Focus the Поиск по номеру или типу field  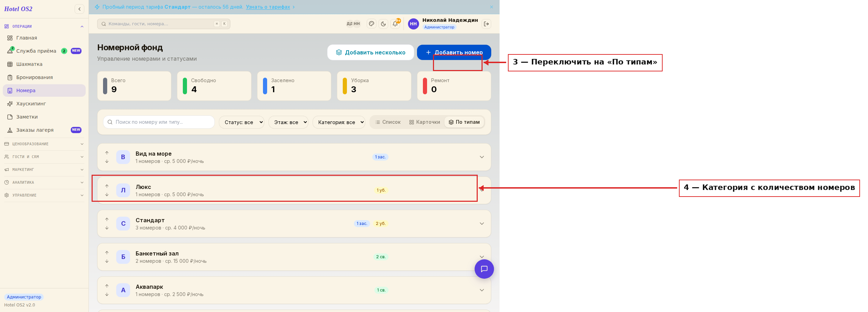tap(159, 122)
